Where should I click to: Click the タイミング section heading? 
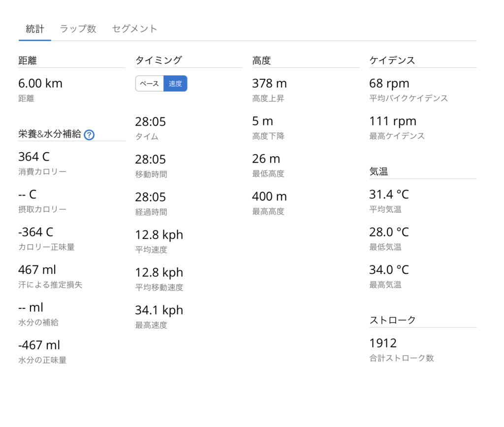pyautogui.click(x=158, y=60)
